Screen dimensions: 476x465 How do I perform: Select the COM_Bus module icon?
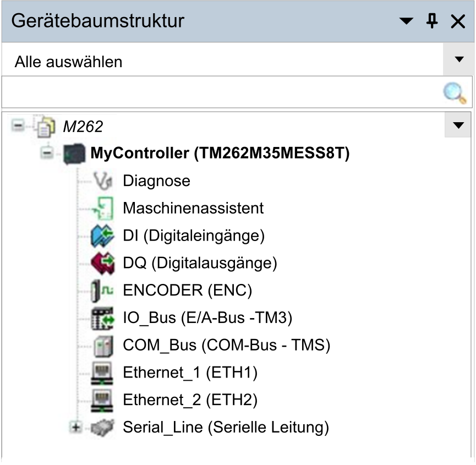pyautogui.click(x=103, y=346)
